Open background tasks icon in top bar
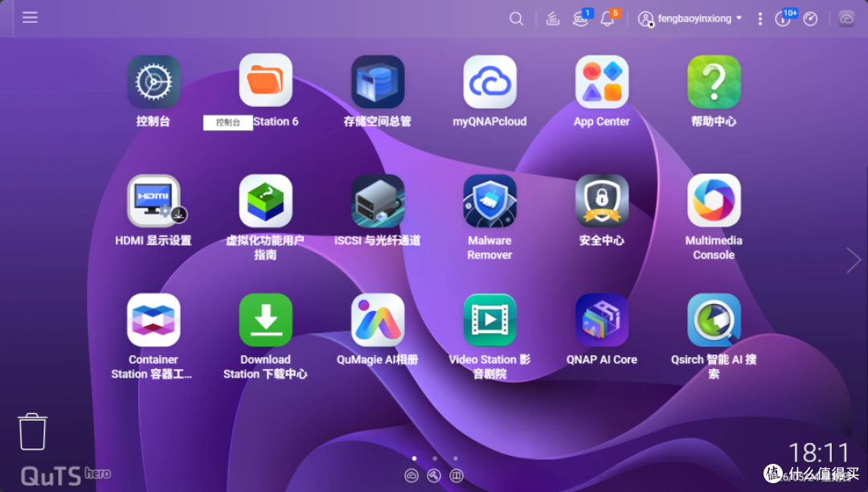The image size is (868, 492). click(x=552, y=18)
